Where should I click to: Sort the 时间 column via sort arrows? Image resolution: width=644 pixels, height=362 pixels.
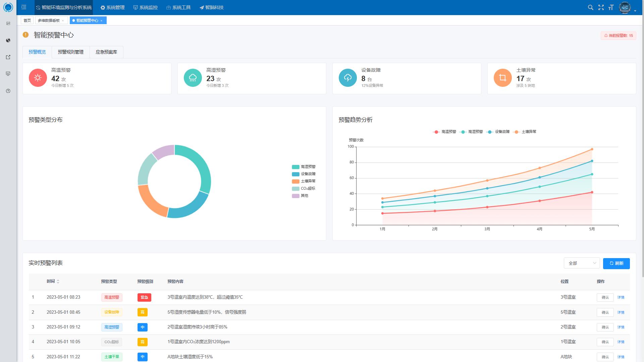(x=58, y=282)
